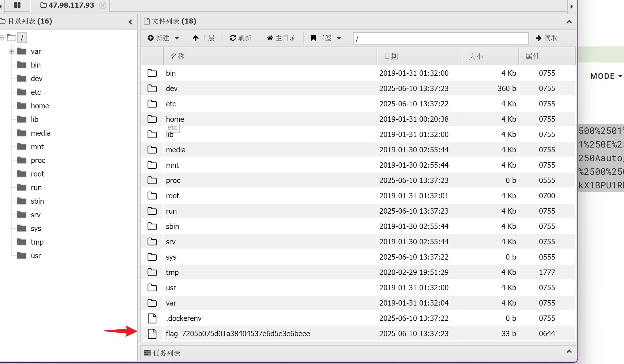Click the grid home icon tab

pos(17,5)
